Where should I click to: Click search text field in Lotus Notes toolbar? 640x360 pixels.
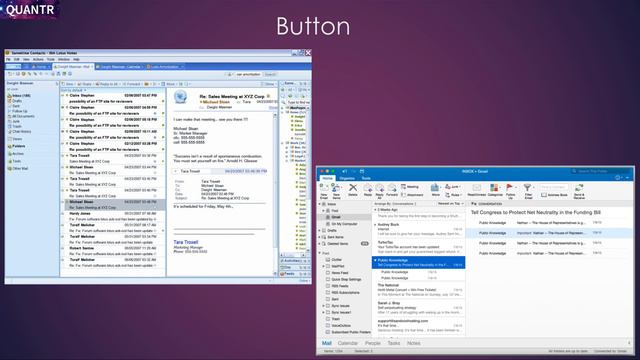click(248, 74)
